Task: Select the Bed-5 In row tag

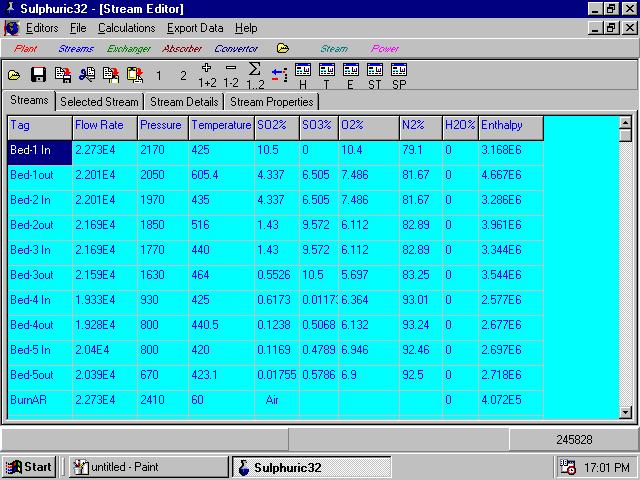Action: tap(40, 352)
